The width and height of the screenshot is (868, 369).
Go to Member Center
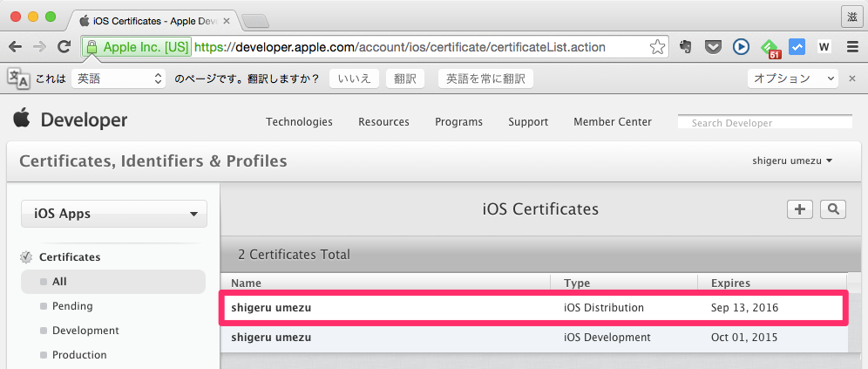(x=613, y=122)
